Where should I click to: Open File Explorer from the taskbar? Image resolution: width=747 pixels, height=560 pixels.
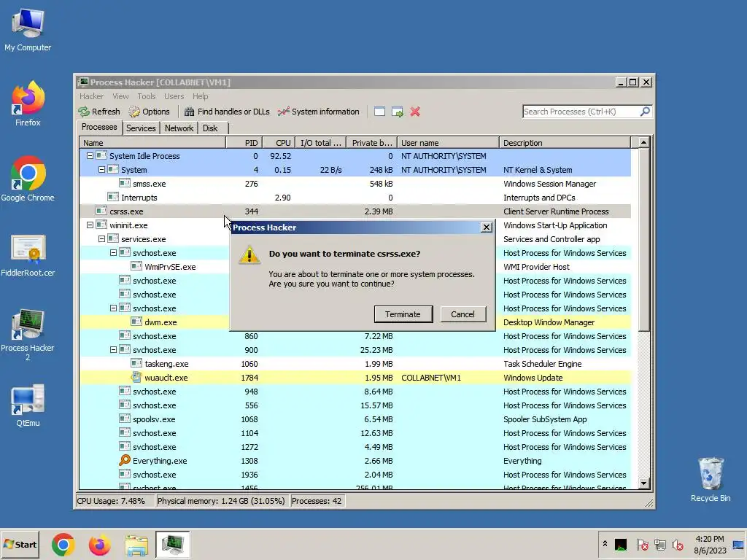(136, 545)
